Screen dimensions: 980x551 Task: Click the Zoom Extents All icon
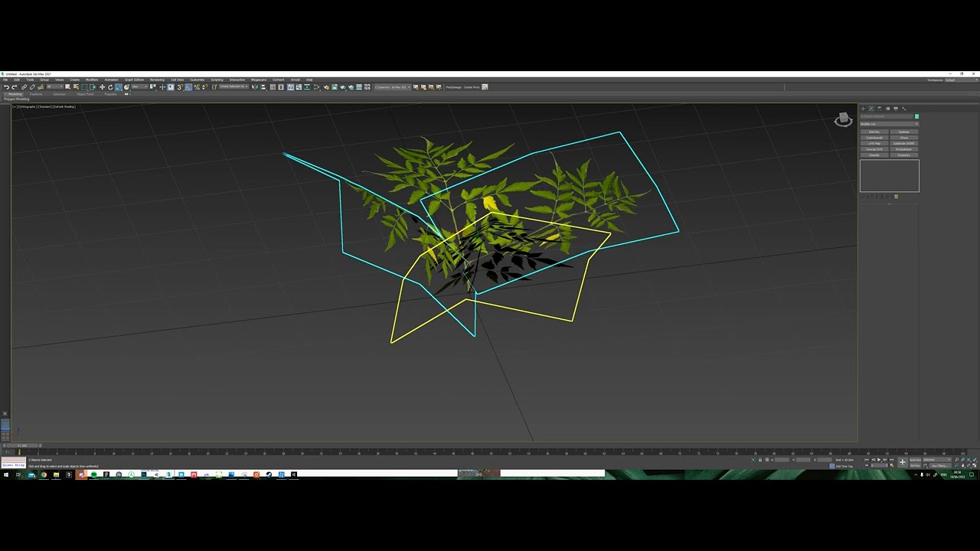coord(974,460)
